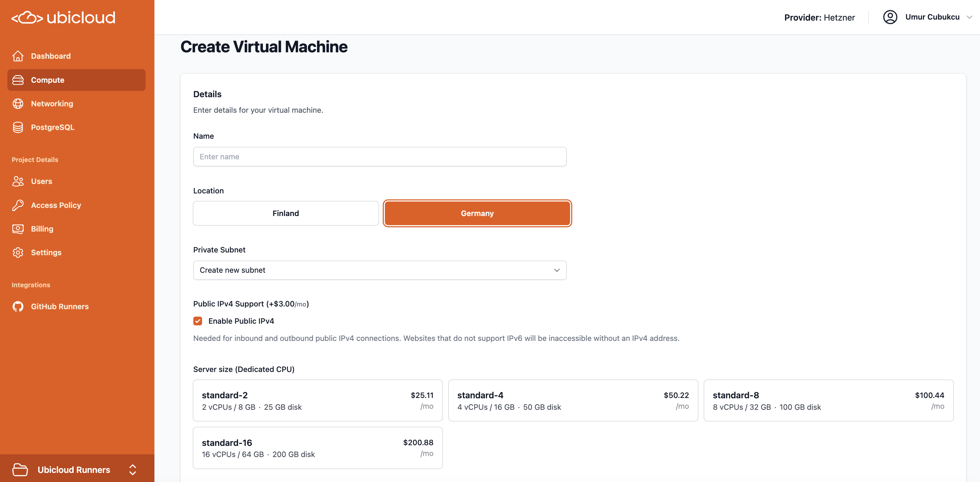
Task: Select the standard-8 server option
Action: [828, 400]
